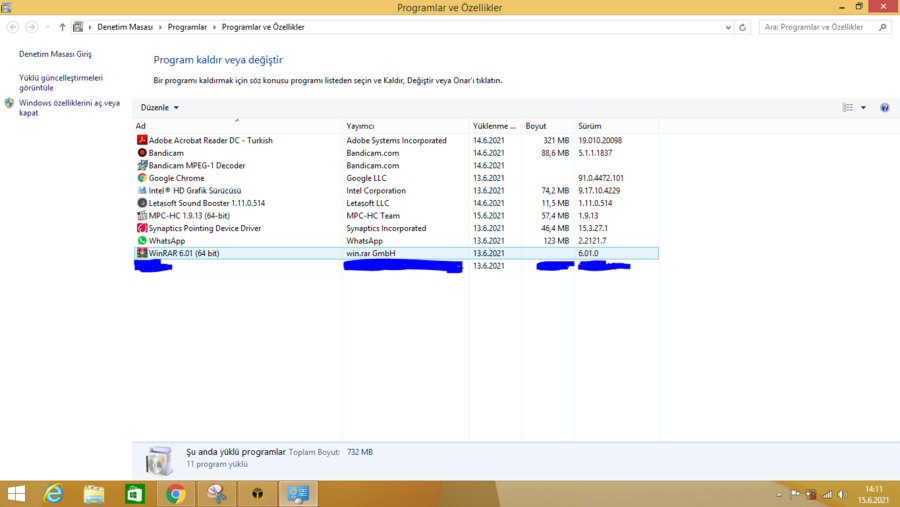Viewport: 900px width, 507px height.
Task: Select the Adobe Acrobat Reader DC - Turkish row
Action: coord(396,140)
